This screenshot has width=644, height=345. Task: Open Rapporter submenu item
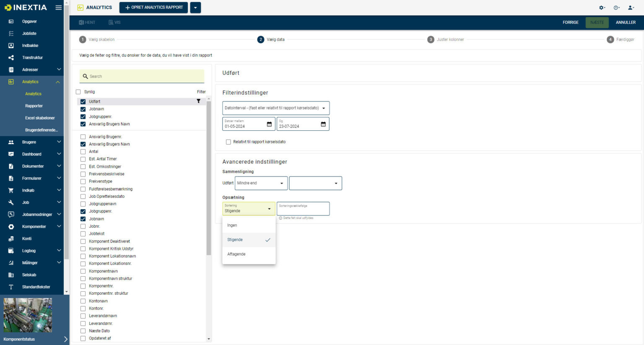[34, 106]
